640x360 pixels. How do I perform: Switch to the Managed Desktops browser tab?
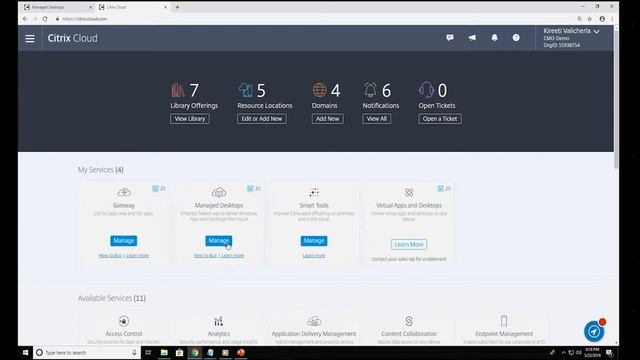tap(57, 7)
